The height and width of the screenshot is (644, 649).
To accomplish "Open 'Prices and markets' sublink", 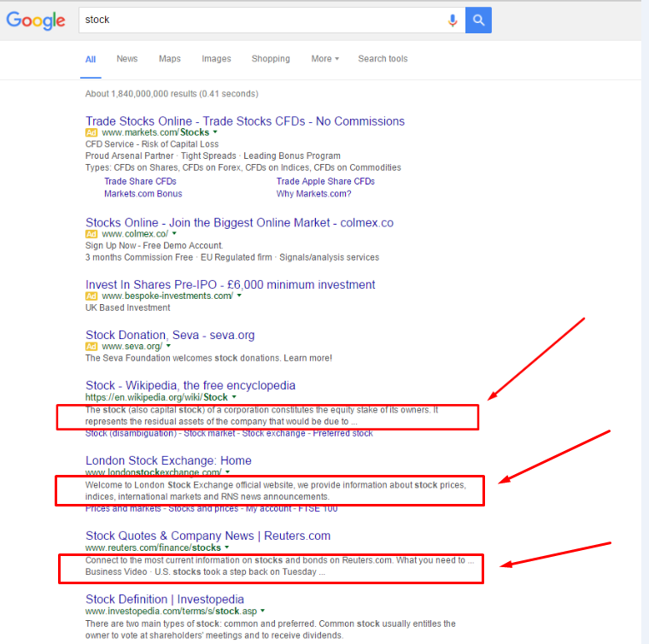I will (x=123, y=509).
